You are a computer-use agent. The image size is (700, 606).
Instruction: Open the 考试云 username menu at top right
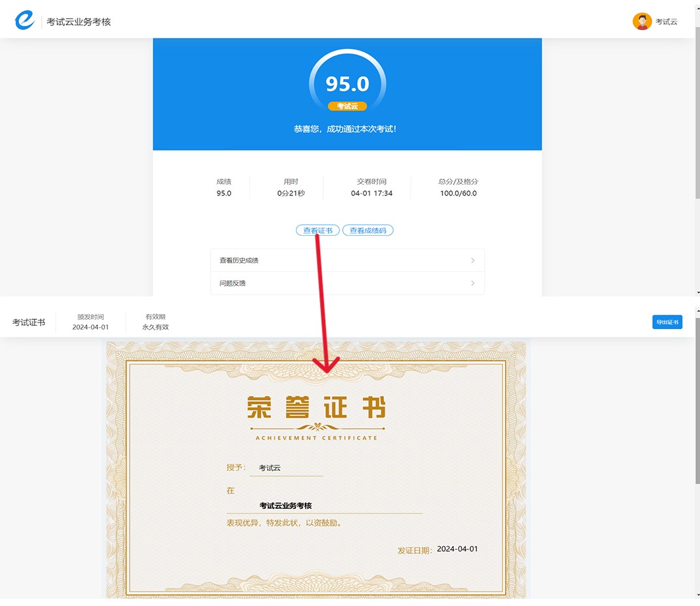pyautogui.click(x=666, y=22)
